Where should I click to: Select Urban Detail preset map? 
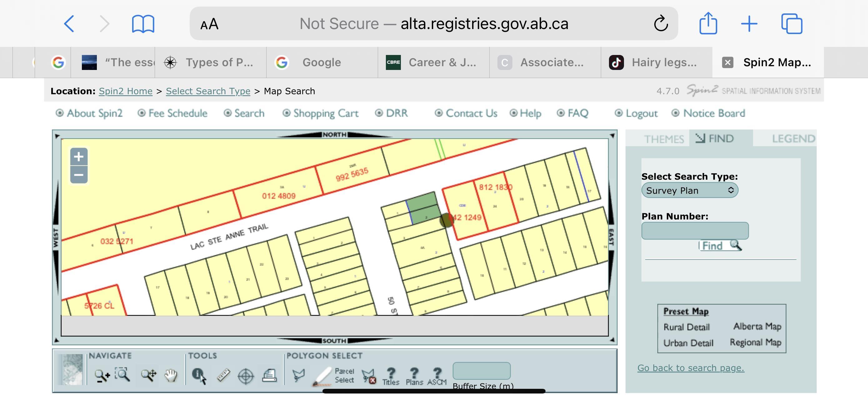click(x=688, y=343)
